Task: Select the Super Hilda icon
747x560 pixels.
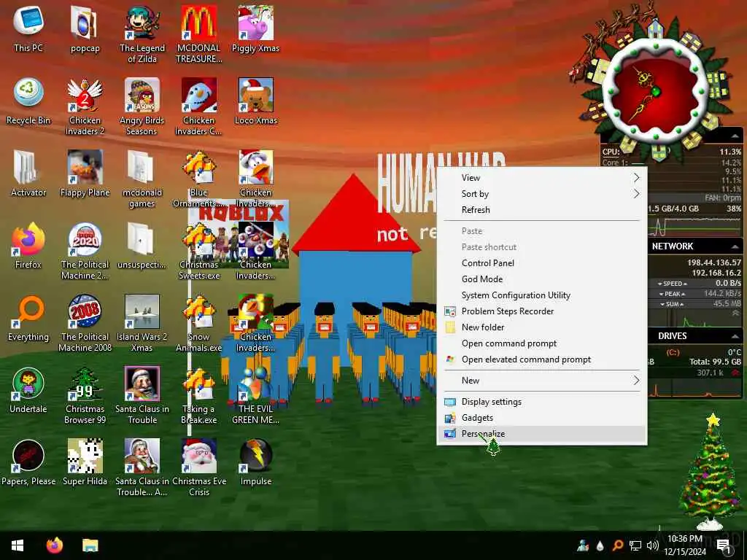Action: [x=85, y=462]
